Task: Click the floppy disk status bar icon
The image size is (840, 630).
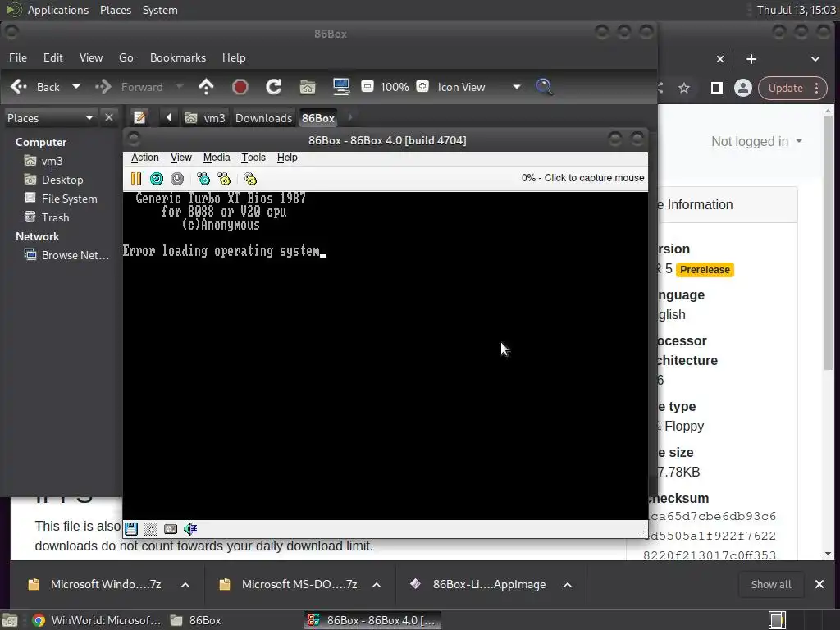Action: coord(131,529)
